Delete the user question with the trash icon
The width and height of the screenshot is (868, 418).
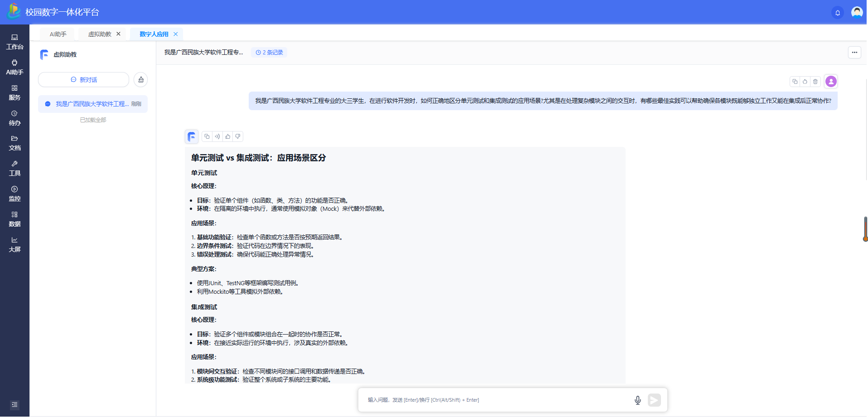(815, 82)
